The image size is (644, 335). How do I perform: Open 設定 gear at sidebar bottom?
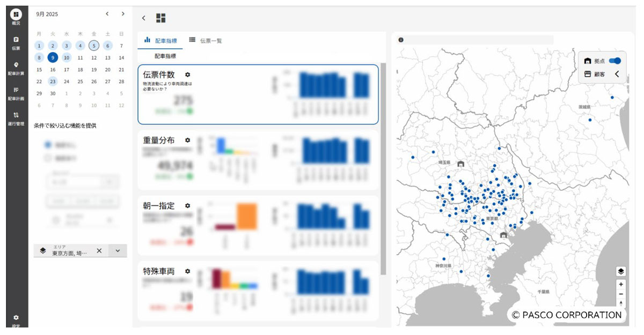click(x=16, y=319)
